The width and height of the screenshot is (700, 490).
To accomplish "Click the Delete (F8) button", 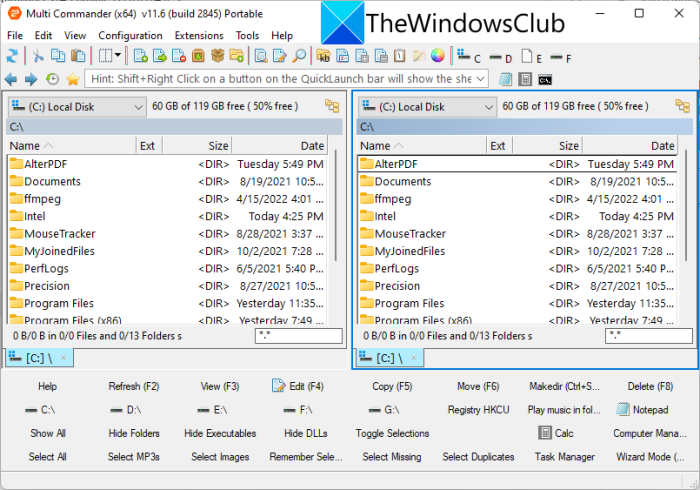I will [650, 386].
